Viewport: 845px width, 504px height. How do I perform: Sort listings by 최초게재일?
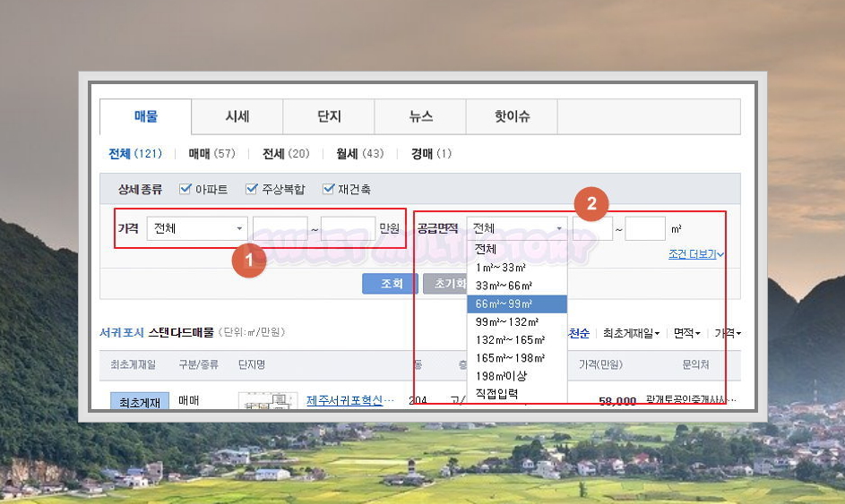631,334
